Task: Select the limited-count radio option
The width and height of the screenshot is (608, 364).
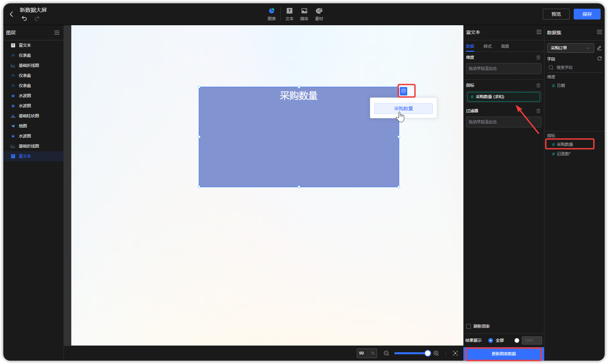Action: 517,340
